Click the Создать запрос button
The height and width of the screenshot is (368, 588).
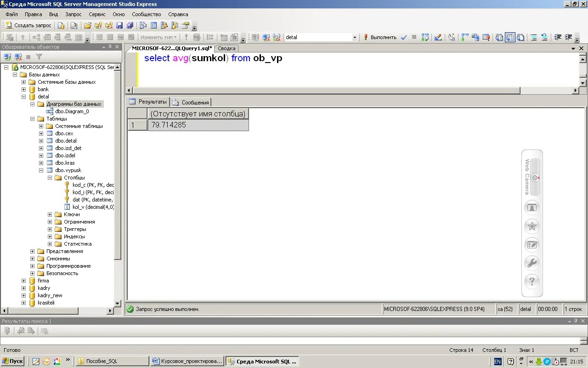[28, 25]
